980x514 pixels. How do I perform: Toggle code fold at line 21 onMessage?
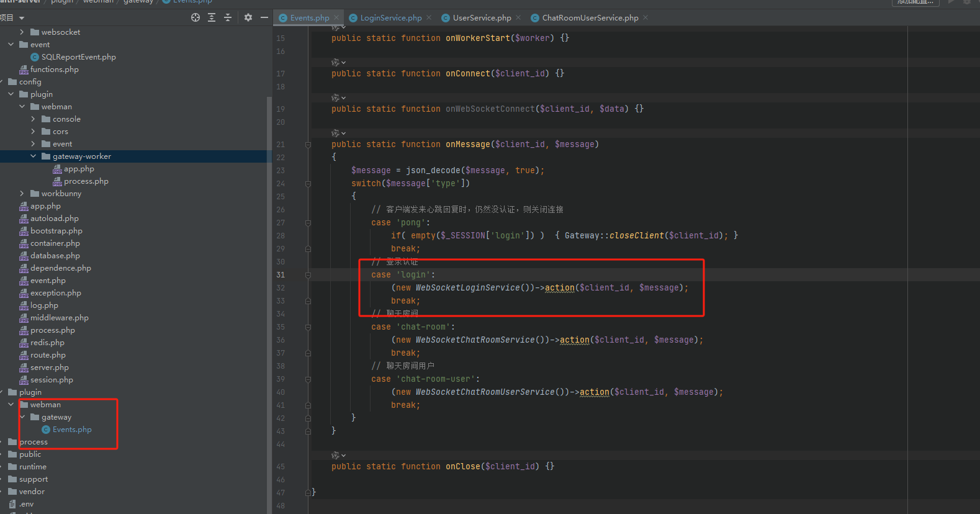(308, 145)
